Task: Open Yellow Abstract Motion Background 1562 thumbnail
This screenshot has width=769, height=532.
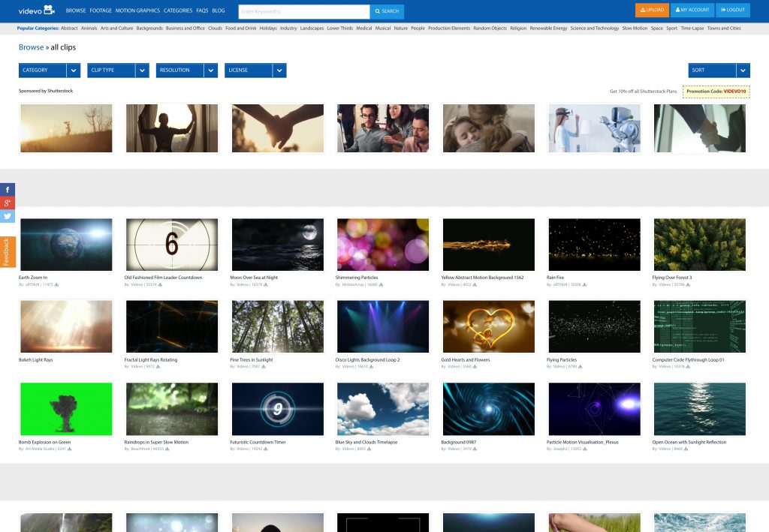Action: (488, 245)
